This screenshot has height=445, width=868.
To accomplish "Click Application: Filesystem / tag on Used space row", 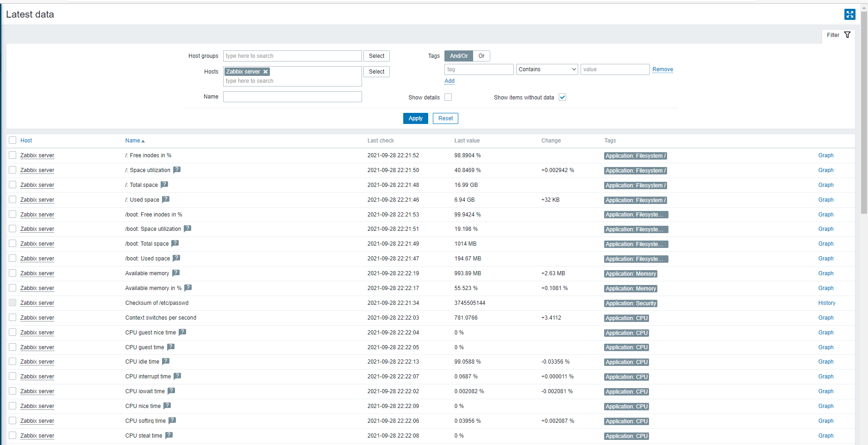I will [x=635, y=200].
